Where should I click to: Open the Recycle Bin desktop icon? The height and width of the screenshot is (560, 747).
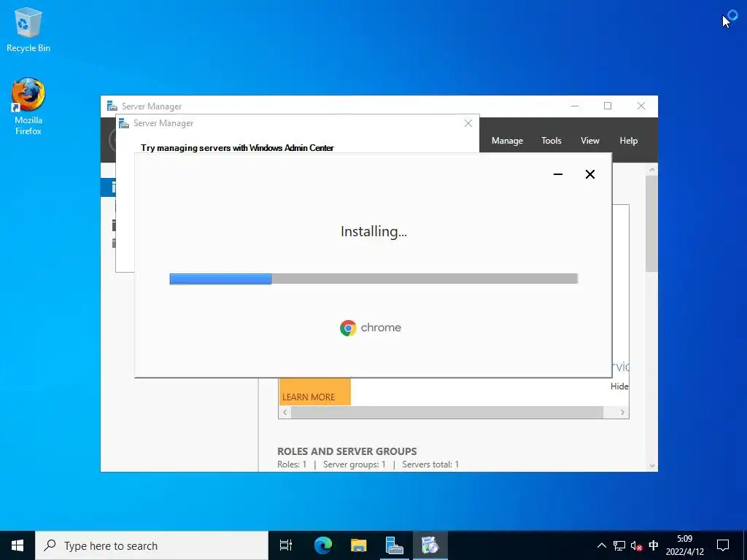click(x=28, y=29)
